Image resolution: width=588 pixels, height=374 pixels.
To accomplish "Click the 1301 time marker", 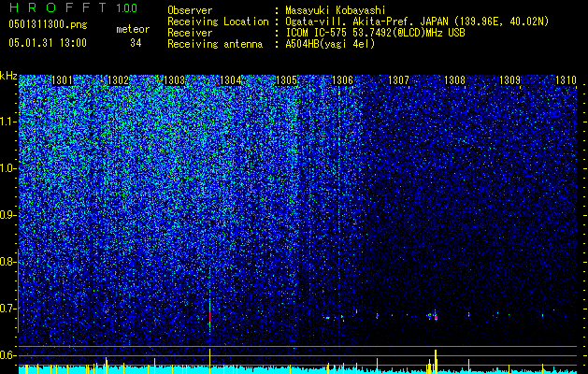I will [x=62, y=80].
